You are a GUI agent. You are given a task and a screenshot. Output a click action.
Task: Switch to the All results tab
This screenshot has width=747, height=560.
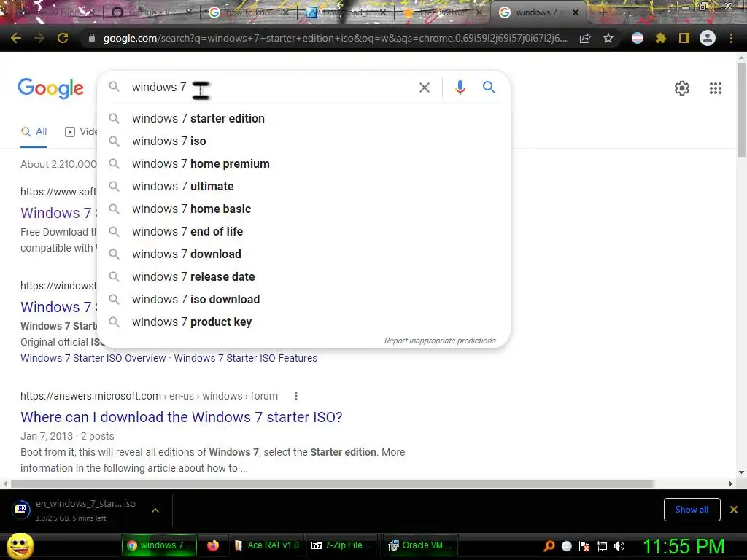(x=34, y=132)
